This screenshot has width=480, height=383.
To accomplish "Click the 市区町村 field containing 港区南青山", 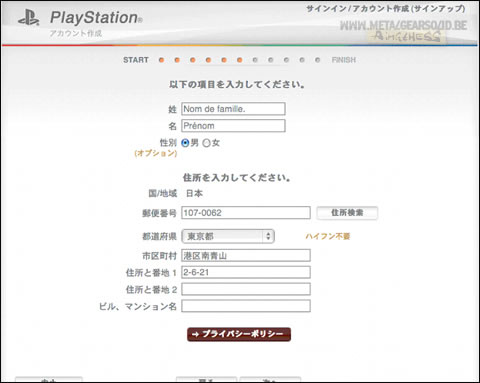I will 246,255.
